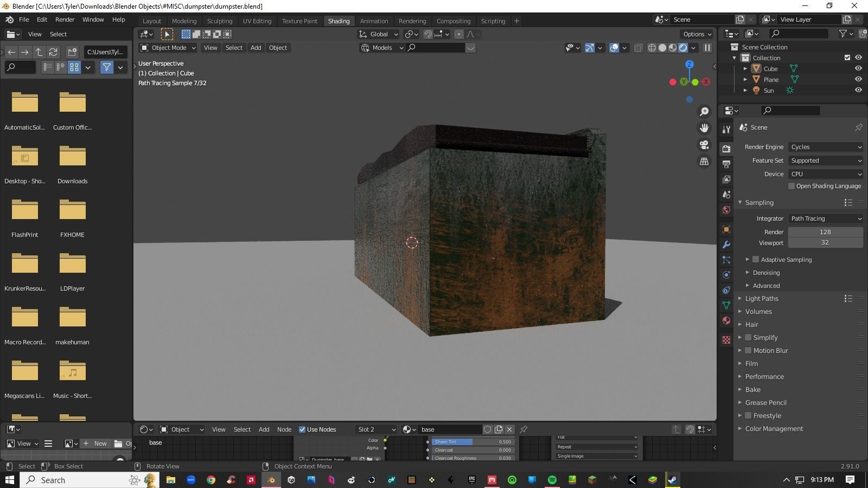Enable Motion Blur checkbox
The width and height of the screenshot is (868, 488).
pos(748,351)
